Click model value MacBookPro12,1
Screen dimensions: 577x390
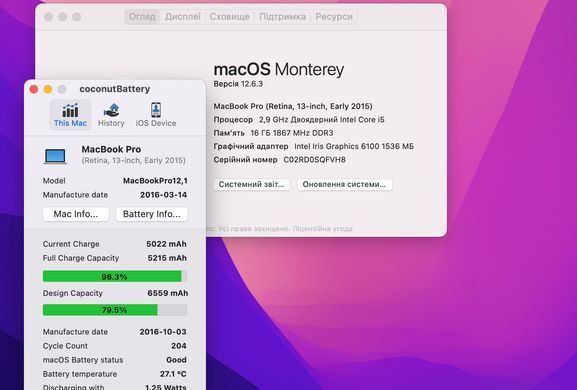click(155, 181)
